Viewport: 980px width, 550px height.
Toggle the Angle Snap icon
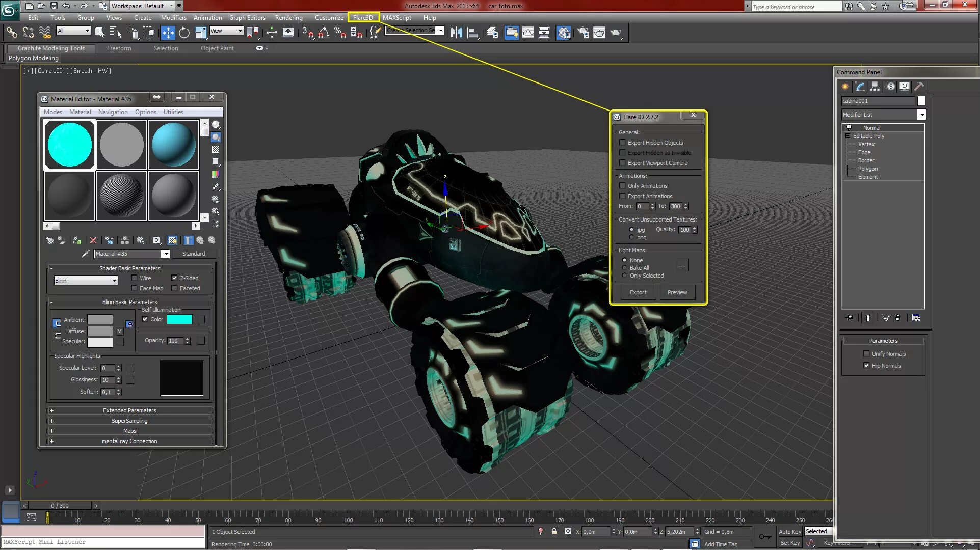tap(324, 33)
